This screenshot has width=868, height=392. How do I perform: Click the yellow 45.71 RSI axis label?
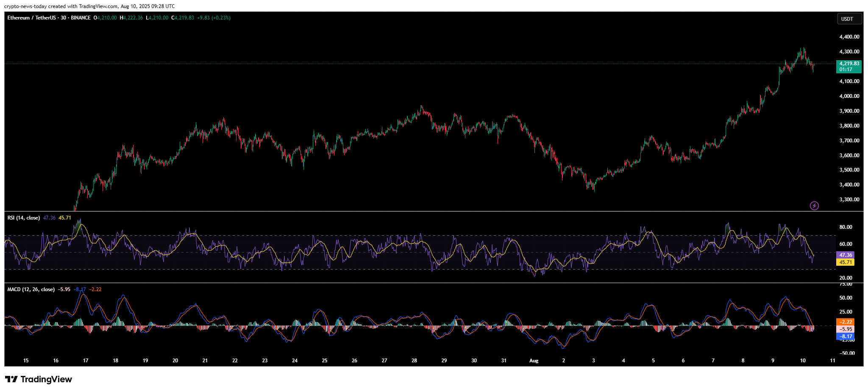845,262
